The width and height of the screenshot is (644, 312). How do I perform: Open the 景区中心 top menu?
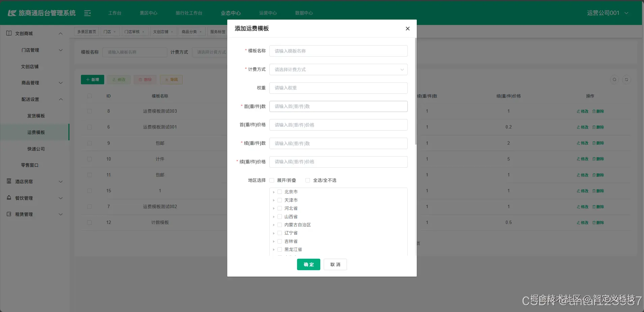point(149,13)
